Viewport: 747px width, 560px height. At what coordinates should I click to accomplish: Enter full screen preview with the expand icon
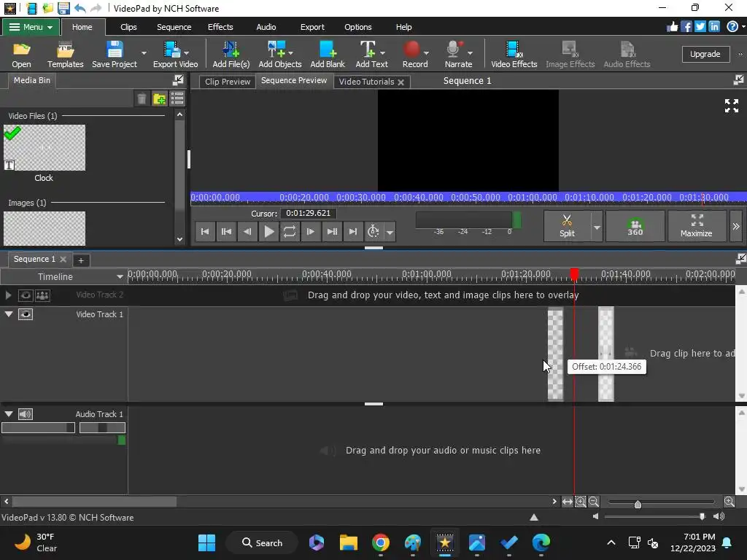pos(732,106)
